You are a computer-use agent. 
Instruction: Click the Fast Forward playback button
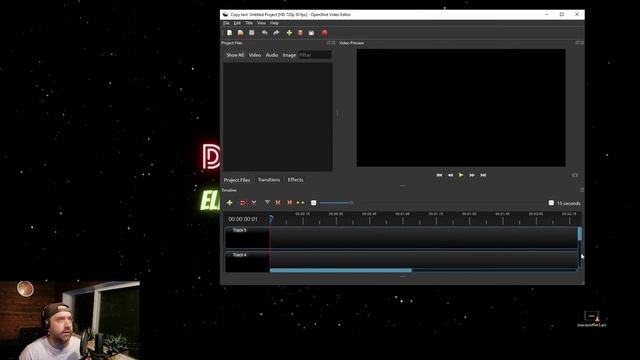[472, 175]
